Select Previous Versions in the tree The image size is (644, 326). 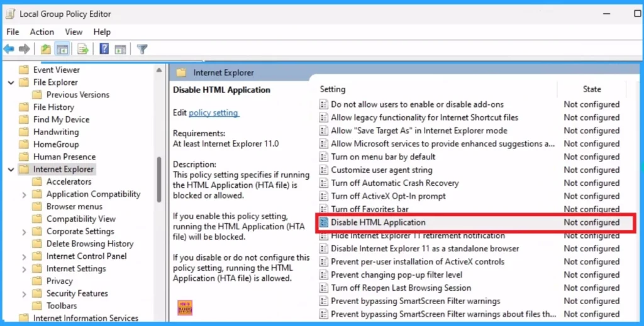[77, 95]
